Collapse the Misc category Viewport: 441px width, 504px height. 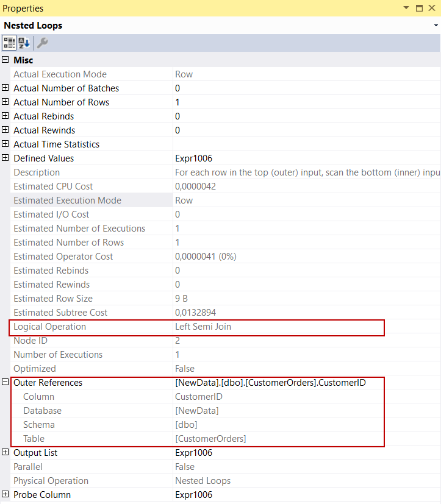click(5, 60)
